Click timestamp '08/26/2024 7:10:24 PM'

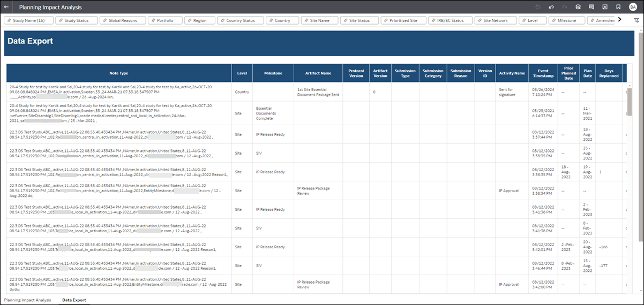tap(543, 92)
